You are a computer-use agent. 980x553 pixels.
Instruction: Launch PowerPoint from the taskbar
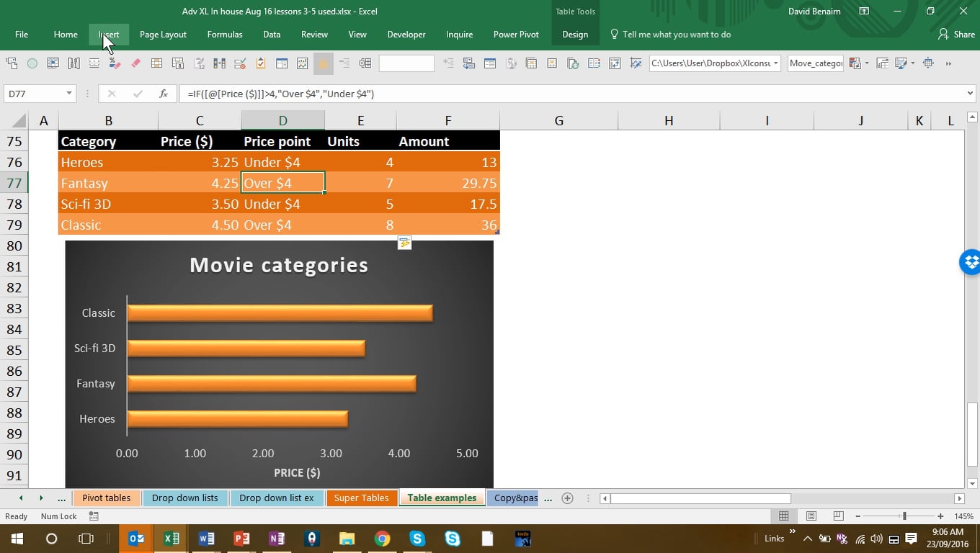point(241,539)
